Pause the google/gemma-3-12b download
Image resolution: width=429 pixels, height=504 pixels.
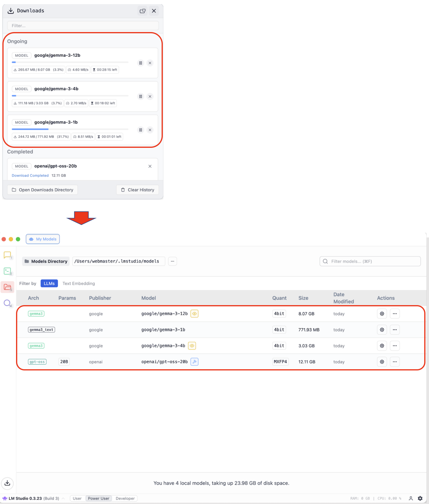(141, 63)
